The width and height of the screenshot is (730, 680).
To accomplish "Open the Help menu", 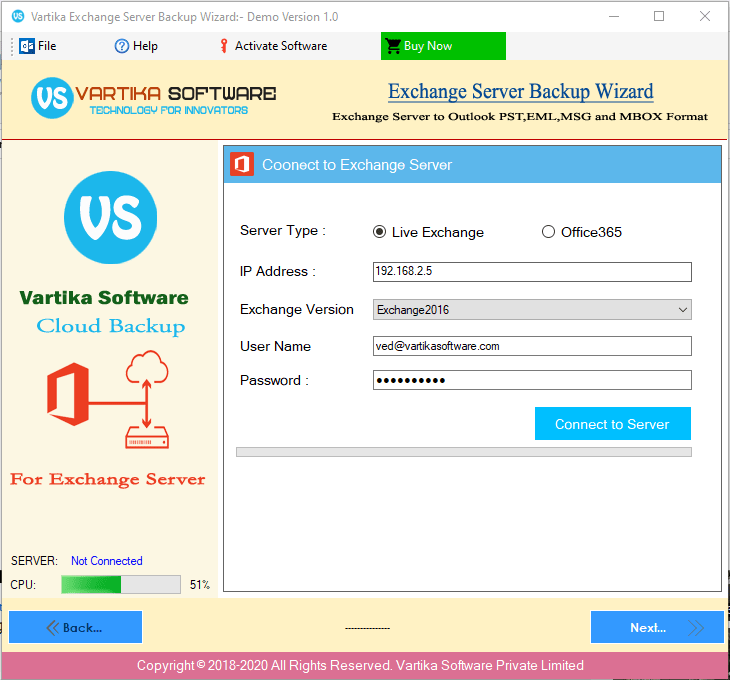I will (136, 46).
